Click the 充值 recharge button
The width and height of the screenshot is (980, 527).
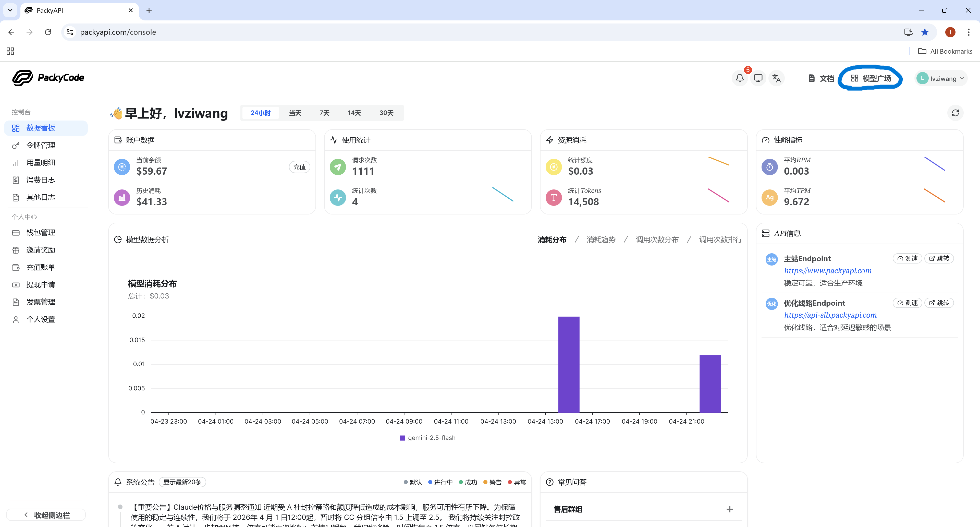coord(299,167)
